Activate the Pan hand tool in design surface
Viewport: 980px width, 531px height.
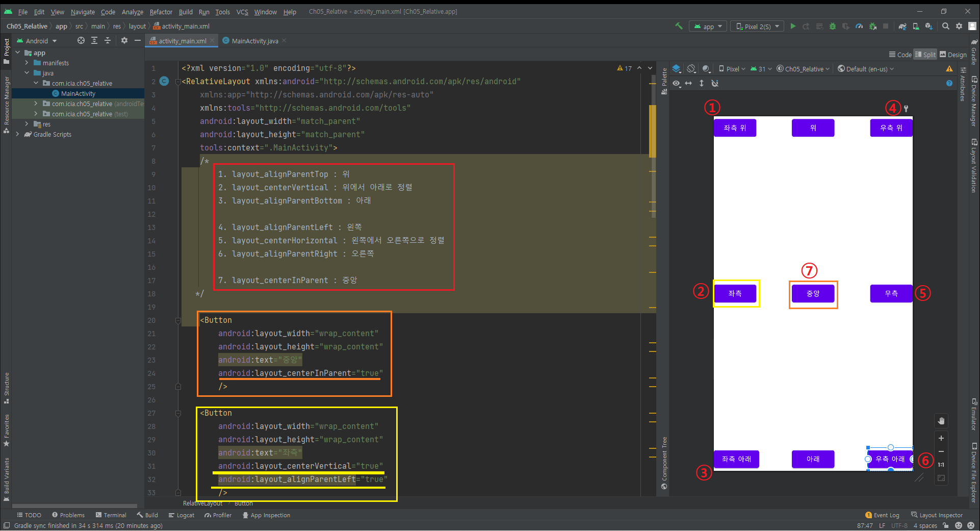click(x=941, y=421)
